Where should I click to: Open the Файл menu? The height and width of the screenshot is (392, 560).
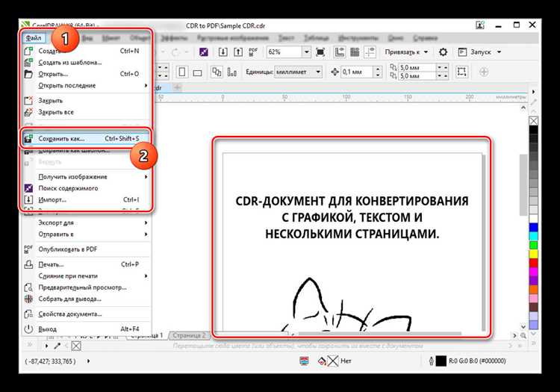(x=34, y=38)
